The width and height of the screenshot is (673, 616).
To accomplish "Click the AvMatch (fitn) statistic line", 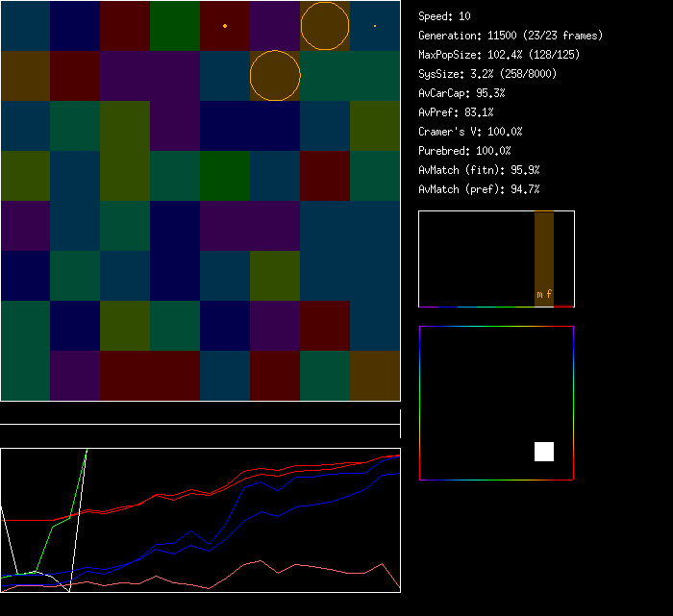I will (x=479, y=170).
